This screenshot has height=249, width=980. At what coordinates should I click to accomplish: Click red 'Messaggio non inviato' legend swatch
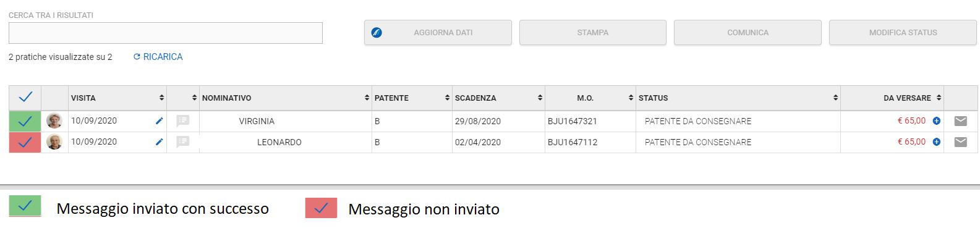[x=321, y=208]
